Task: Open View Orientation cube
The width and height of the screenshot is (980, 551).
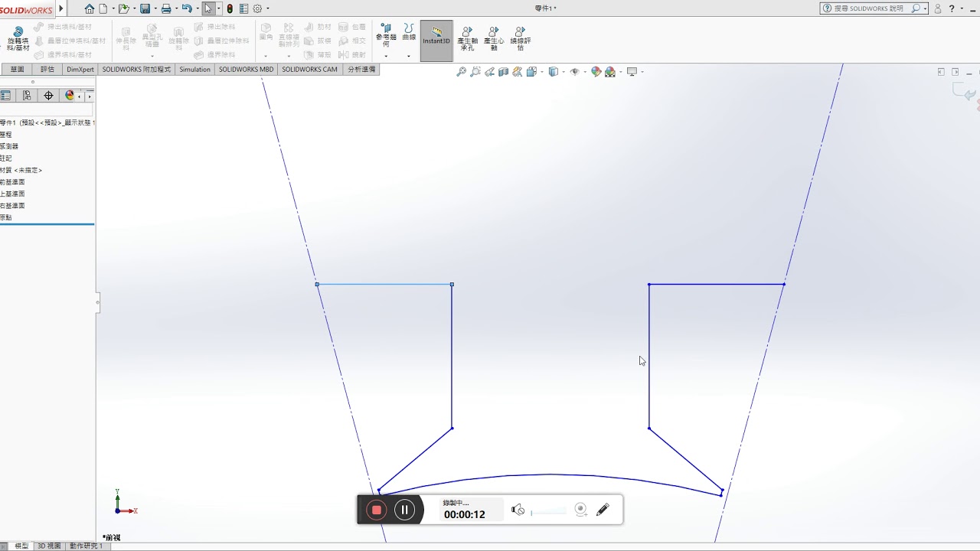Action: (x=531, y=72)
